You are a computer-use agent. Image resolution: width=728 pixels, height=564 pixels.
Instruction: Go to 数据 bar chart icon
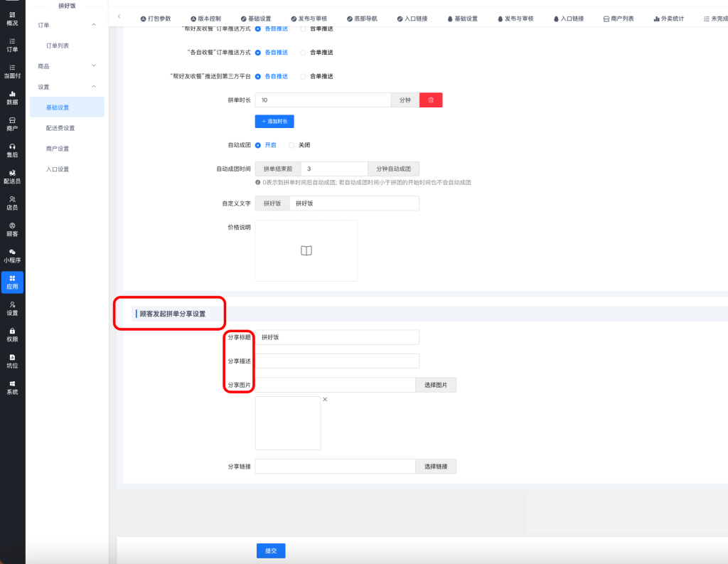pos(12,93)
